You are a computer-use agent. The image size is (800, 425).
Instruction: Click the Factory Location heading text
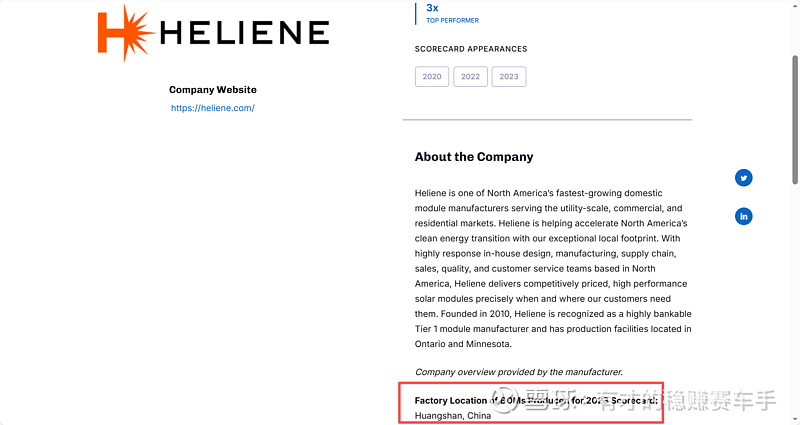coord(452,400)
